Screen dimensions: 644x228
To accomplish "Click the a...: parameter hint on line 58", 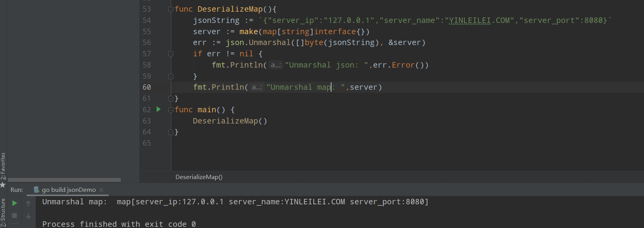I will coord(276,65).
